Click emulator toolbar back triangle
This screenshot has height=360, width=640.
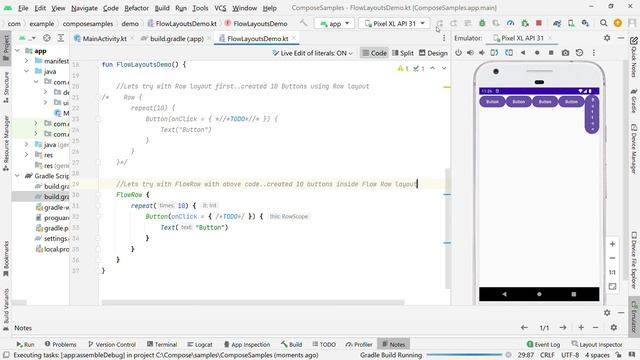523,53
